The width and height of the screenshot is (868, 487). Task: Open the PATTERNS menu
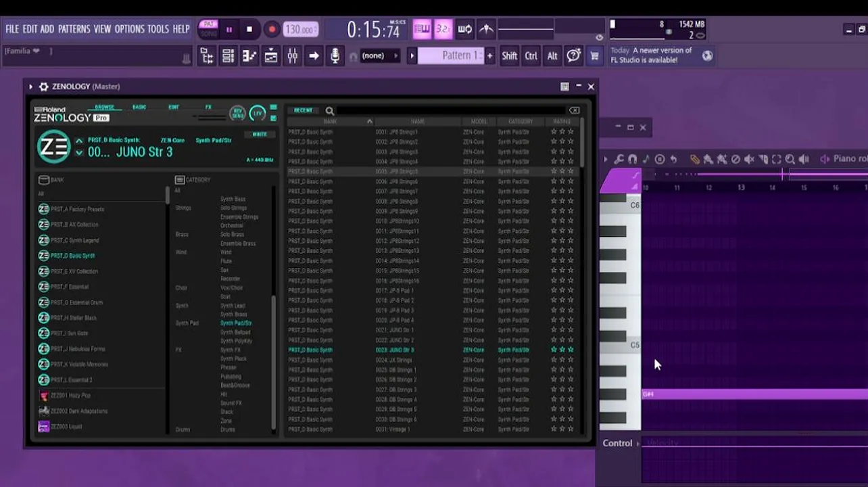[x=74, y=29]
